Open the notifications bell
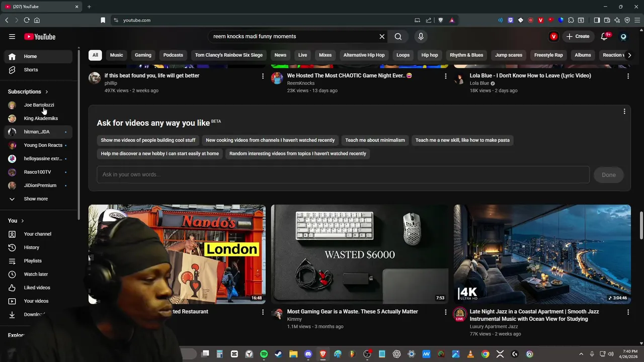 point(605,36)
